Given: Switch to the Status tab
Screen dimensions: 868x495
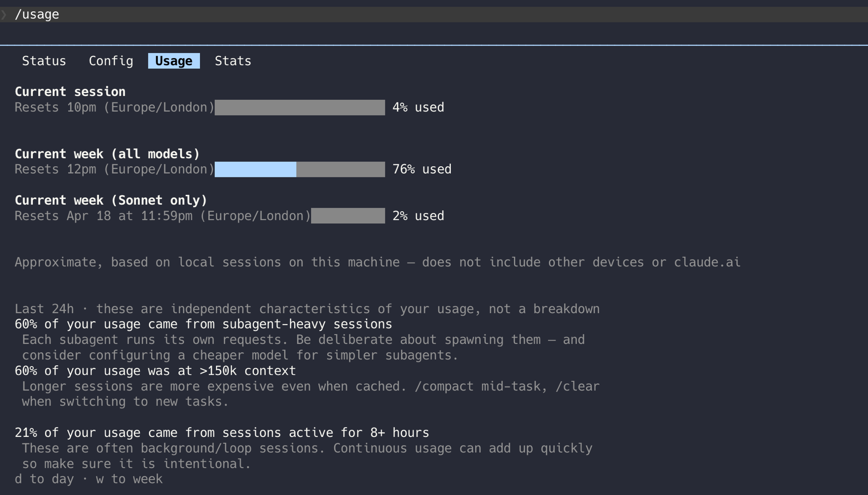Looking at the screenshot, I should pyautogui.click(x=44, y=61).
